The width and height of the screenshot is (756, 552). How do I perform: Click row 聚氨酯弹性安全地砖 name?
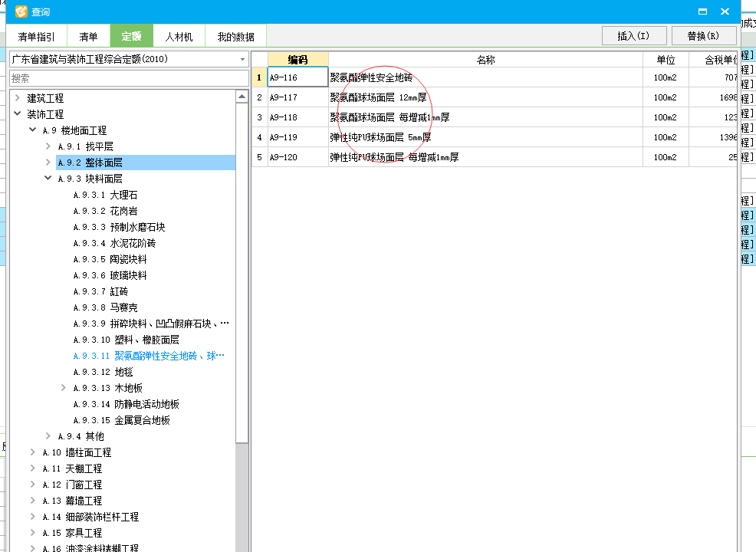(x=485, y=77)
